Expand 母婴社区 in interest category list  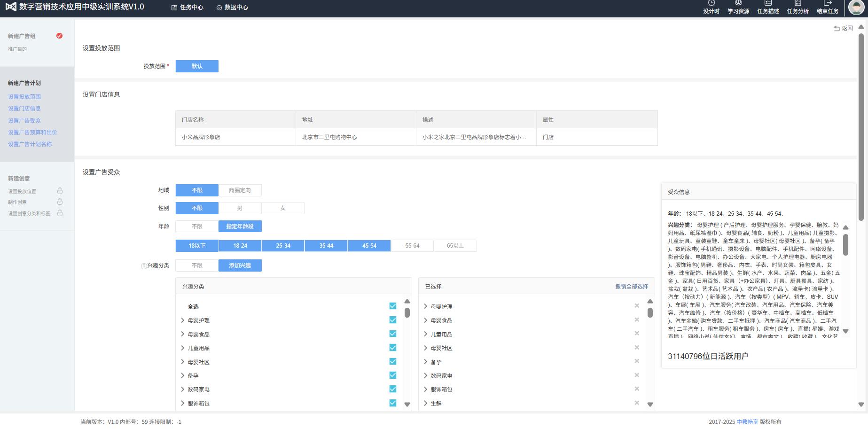[x=183, y=362]
